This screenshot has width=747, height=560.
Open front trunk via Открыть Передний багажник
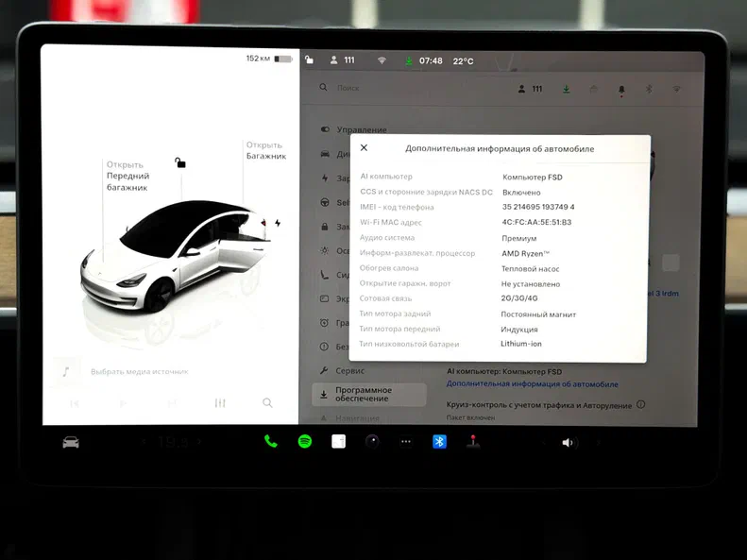127,177
